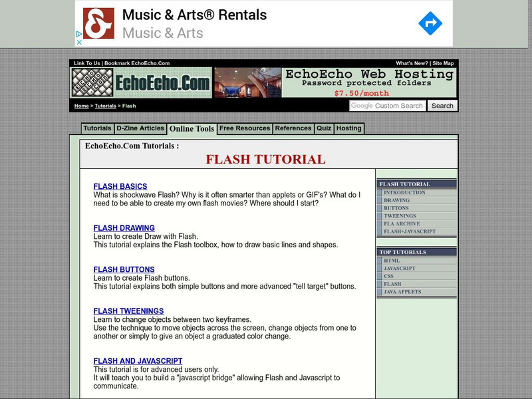Open the FLASH DRAWING tutorial link

(x=124, y=227)
